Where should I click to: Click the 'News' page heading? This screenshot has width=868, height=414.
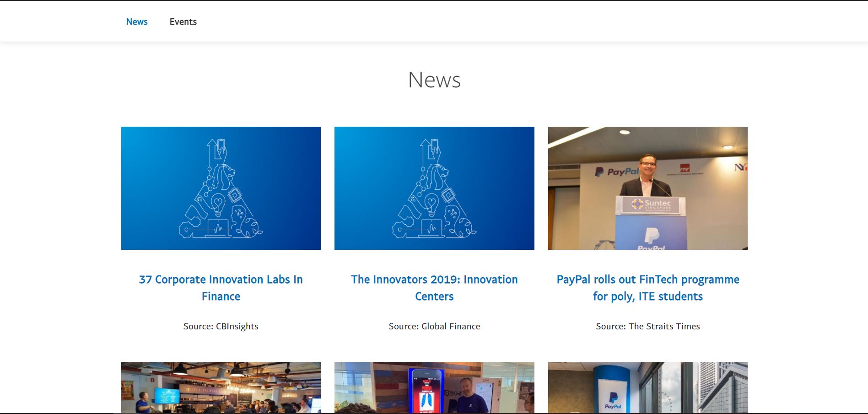(x=434, y=80)
